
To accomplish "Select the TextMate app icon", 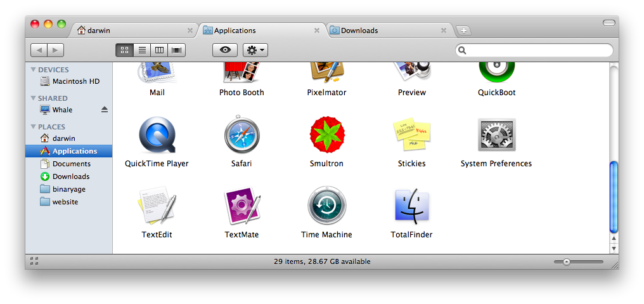I will click(x=241, y=206).
